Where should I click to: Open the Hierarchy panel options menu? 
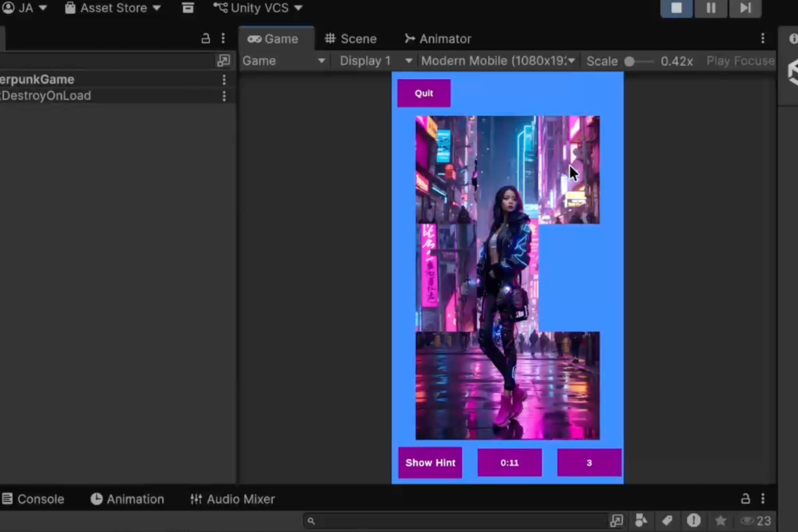(223, 38)
